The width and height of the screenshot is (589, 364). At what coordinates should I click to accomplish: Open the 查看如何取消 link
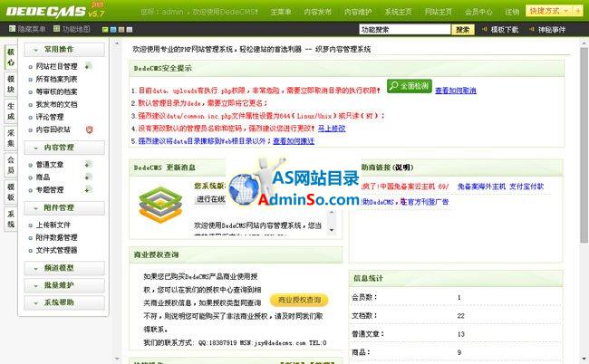point(456,91)
